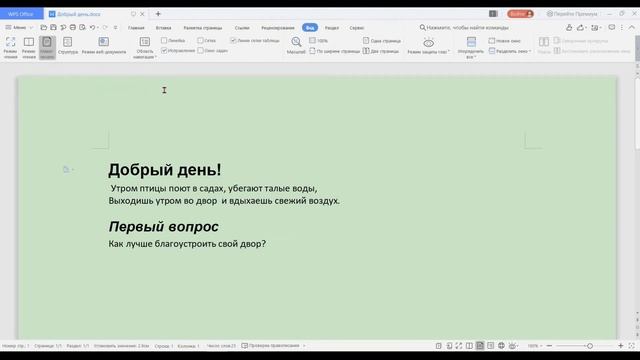Open the WPS Office home tab
Screen dimensions: 640x360
click(21, 14)
